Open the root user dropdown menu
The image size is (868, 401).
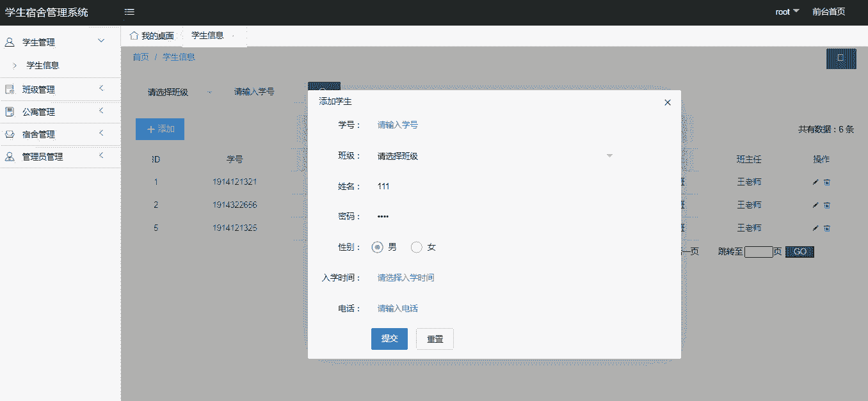pos(787,12)
